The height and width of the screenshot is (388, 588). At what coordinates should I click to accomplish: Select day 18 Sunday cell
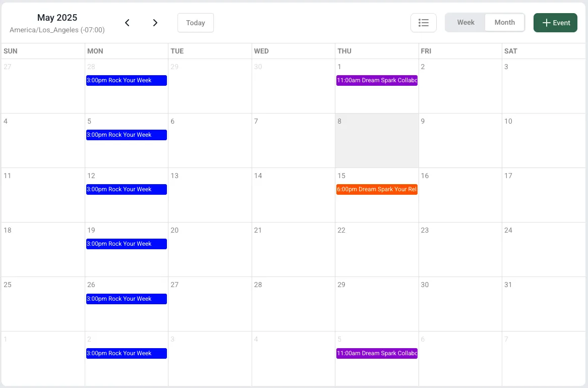pos(43,250)
